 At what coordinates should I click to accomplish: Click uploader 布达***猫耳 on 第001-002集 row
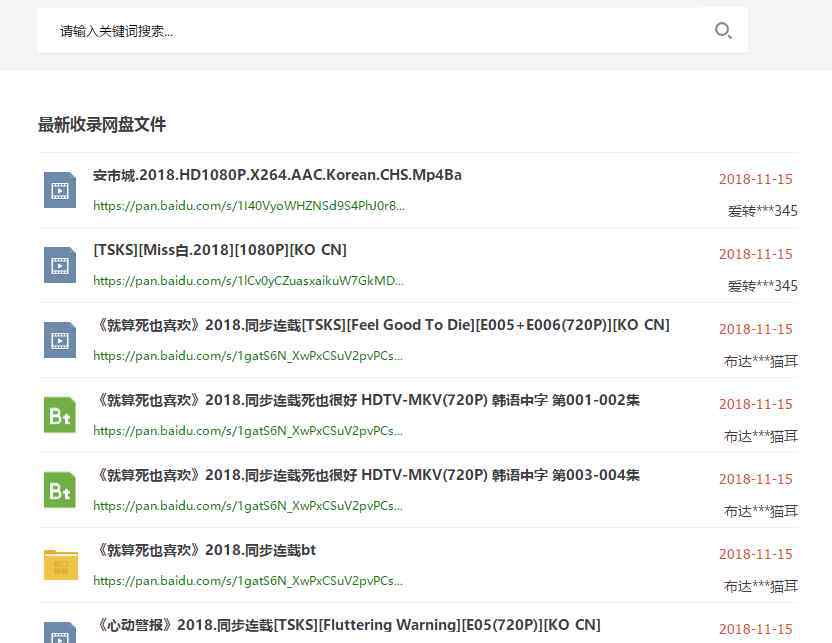tap(761, 437)
